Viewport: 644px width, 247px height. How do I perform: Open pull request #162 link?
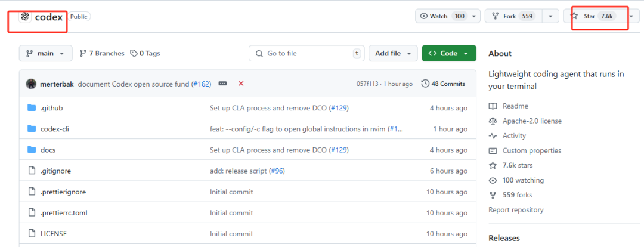[x=201, y=84]
